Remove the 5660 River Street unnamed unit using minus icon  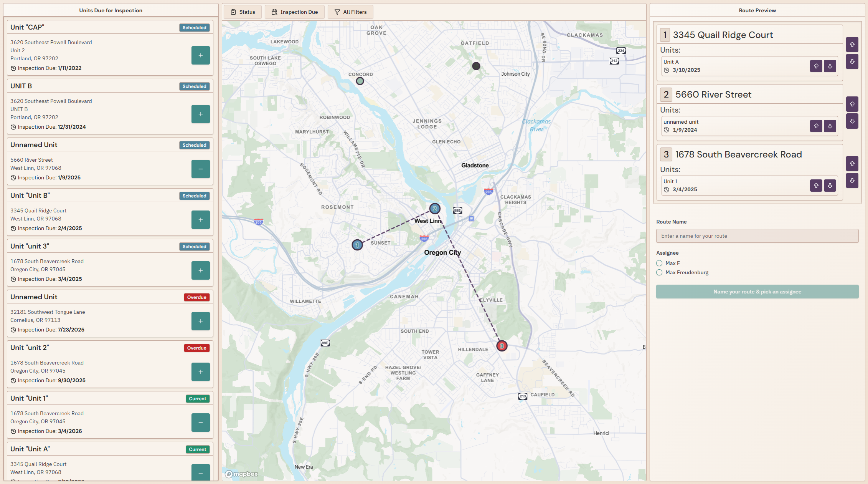(x=200, y=169)
